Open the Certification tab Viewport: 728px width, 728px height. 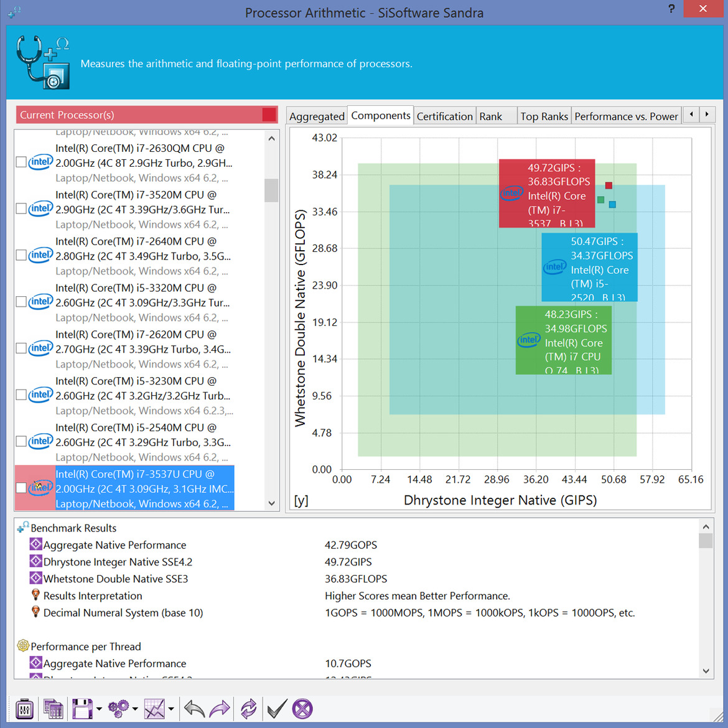click(444, 116)
